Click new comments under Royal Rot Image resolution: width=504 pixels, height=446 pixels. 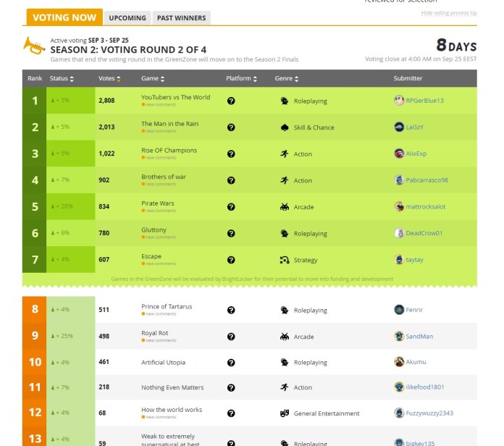(x=159, y=340)
